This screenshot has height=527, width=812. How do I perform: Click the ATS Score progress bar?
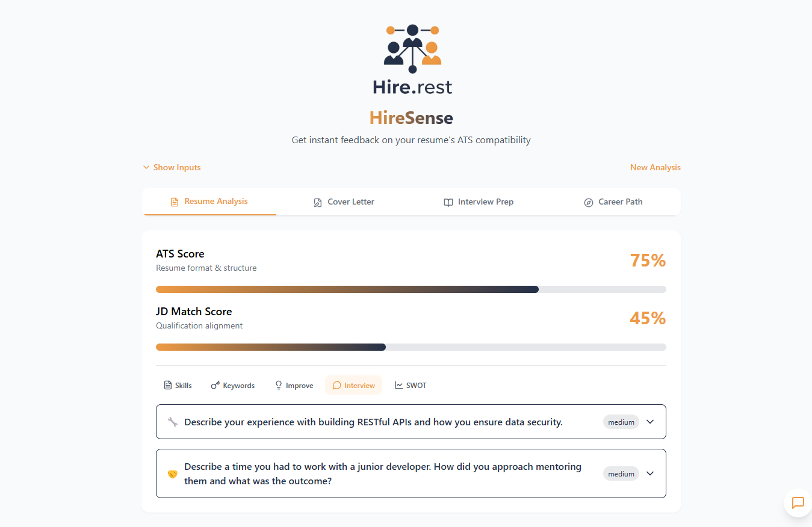tap(411, 289)
